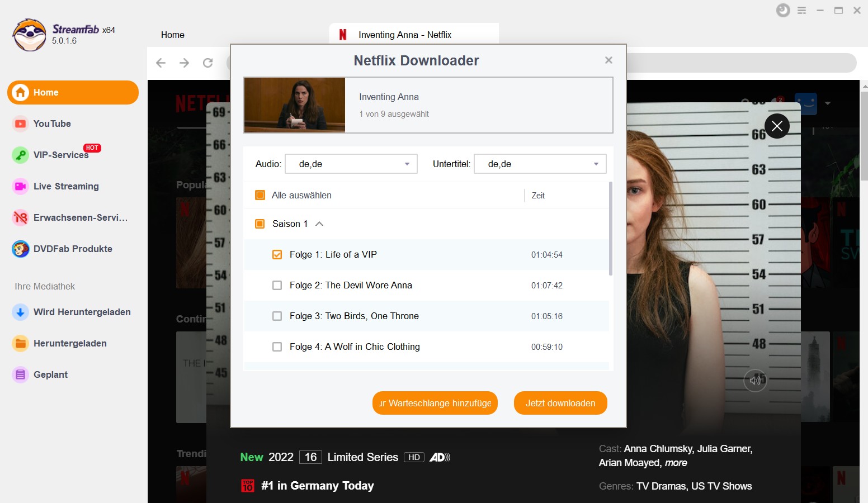The width and height of the screenshot is (868, 503).
Task: Open the Netflix profile dropdown arrow
Action: [828, 103]
